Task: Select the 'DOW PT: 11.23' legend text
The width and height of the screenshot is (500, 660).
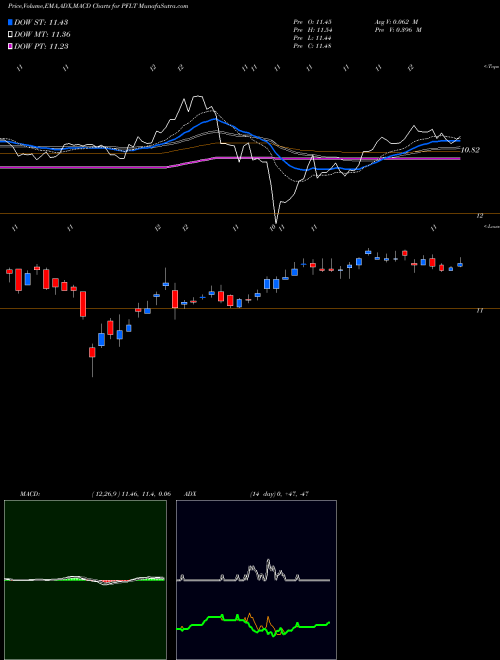Action: (x=41, y=46)
